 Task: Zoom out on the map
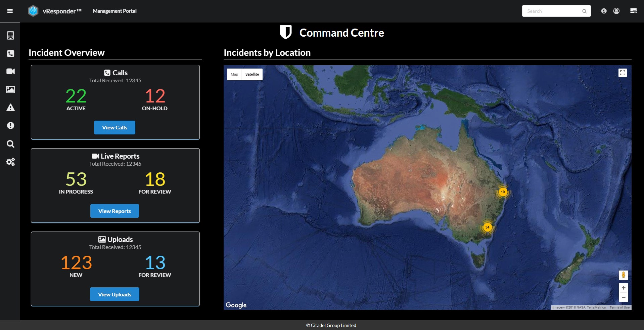pyautogui.click(x=624, y=297)
